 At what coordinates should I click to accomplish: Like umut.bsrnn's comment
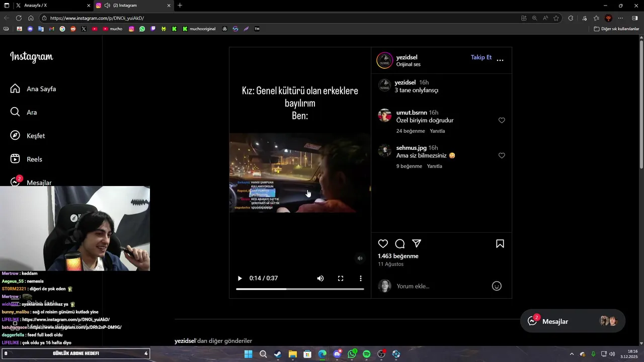pos(502,121)
